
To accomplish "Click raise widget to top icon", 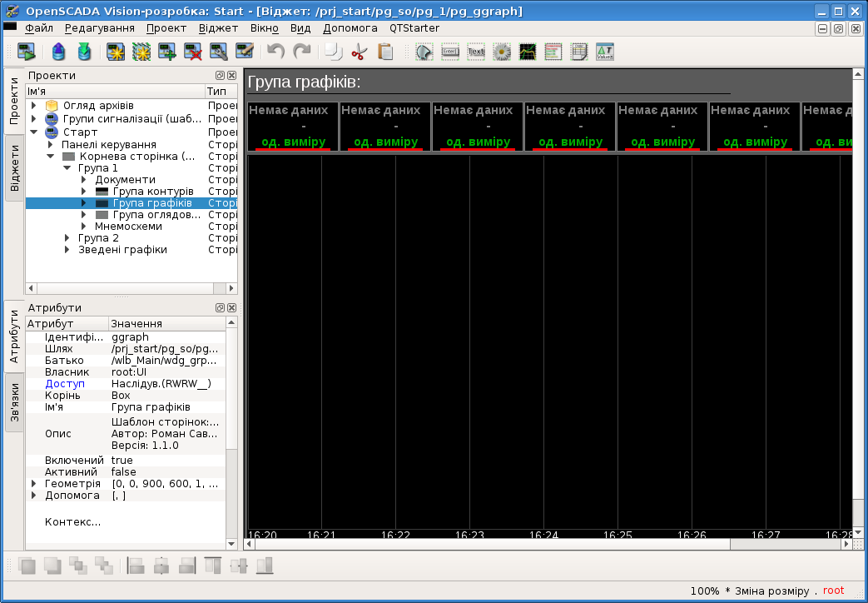I will 27,566.
